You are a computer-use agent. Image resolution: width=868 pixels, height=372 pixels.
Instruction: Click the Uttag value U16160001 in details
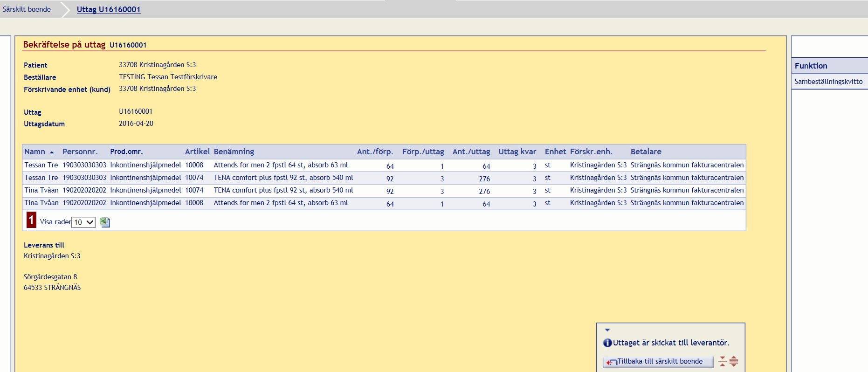(136, 111)
